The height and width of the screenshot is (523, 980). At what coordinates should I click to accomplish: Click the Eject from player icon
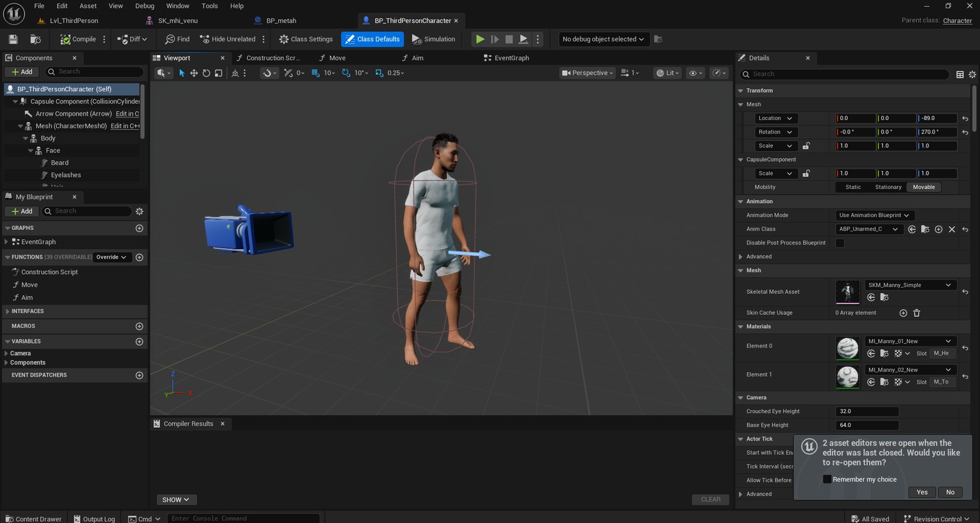[x=523, y=39]
